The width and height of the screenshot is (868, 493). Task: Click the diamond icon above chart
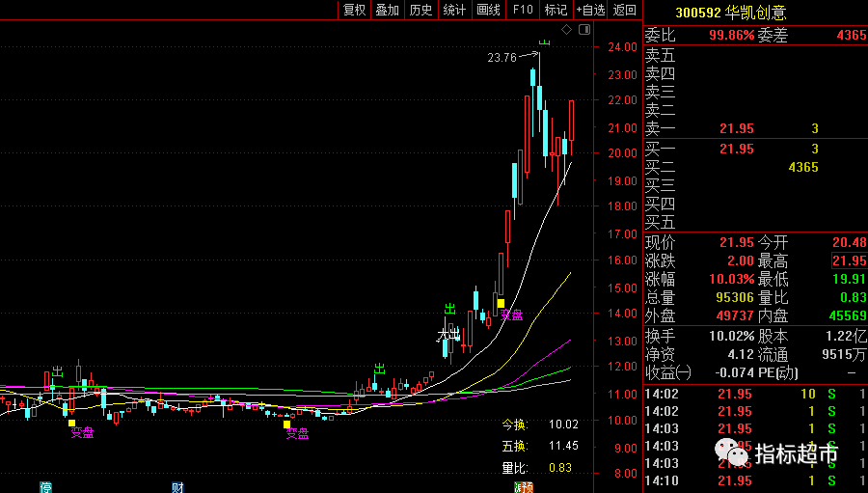(x=566, y=29)
